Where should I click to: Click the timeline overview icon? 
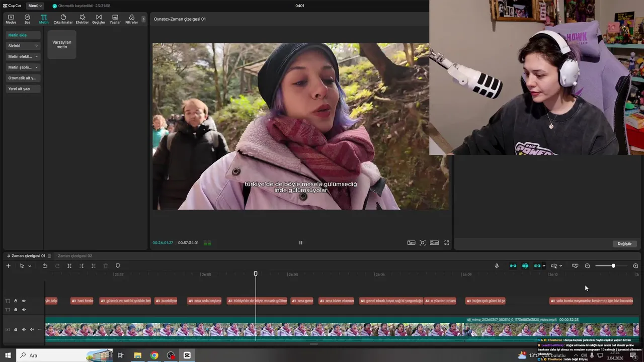point(575,265)
